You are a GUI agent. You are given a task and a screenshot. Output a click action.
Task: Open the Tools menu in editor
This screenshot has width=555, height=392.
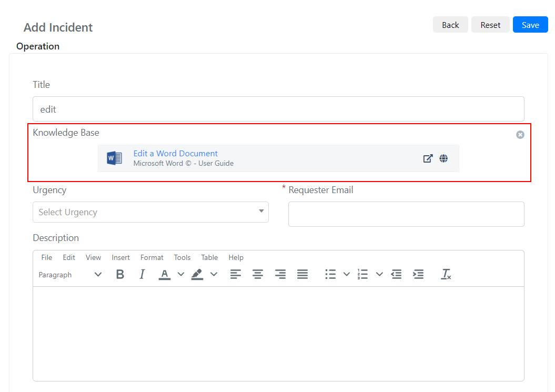click(183, 257)
